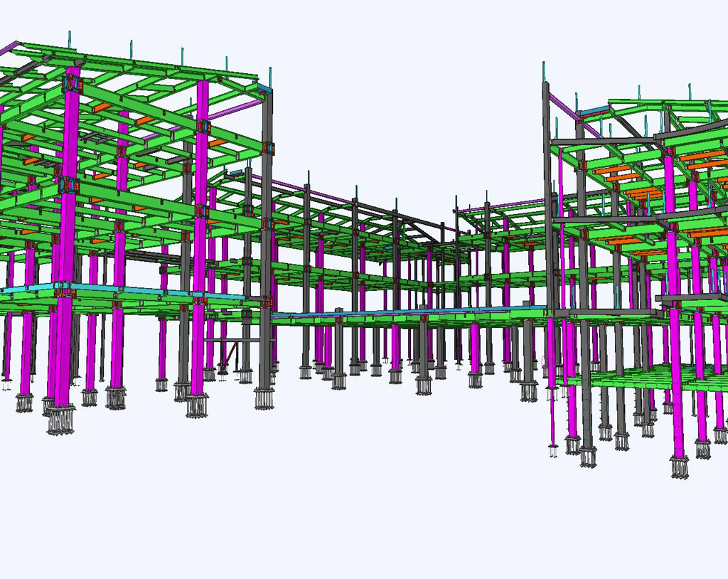Pick the red diagonal brace near ground level

point(230,354)
